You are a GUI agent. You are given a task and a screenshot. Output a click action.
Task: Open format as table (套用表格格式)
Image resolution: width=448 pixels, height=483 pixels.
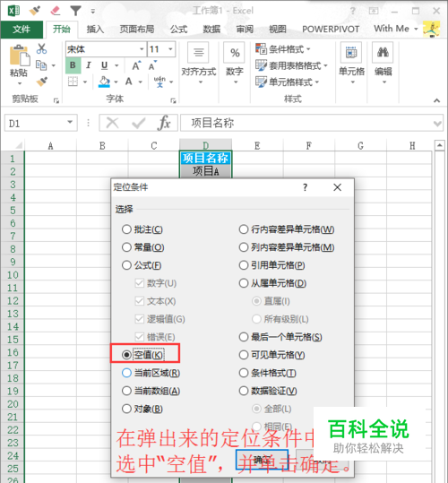(291, 65)
